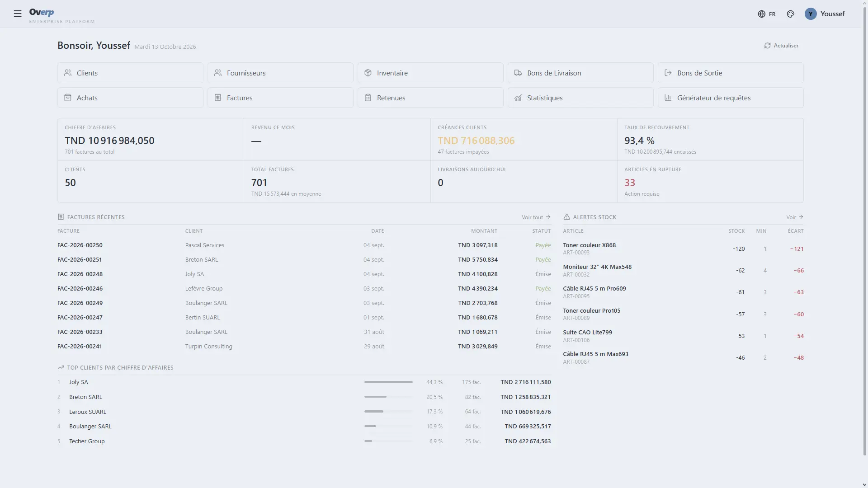
Task: Click the Youssef avatar circle
Action: coord(811,14)
